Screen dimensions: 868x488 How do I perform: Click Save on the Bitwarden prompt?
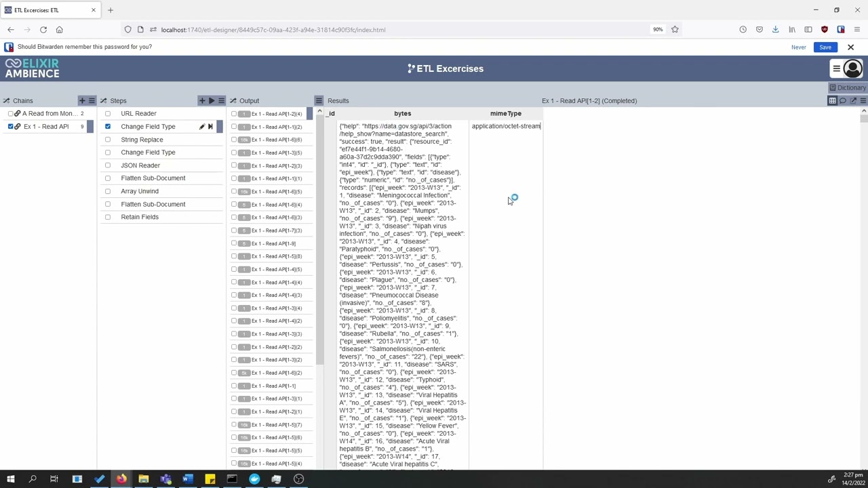coord(825,47)
